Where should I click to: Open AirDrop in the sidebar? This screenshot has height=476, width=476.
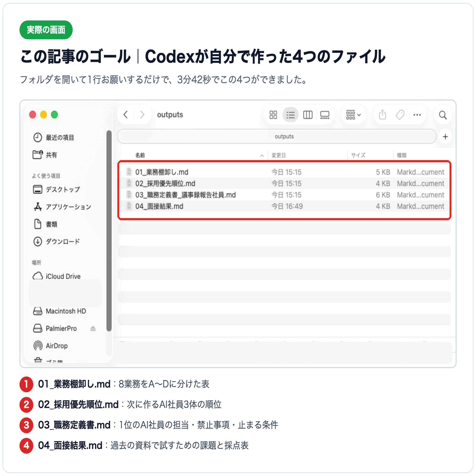(50, 346)
